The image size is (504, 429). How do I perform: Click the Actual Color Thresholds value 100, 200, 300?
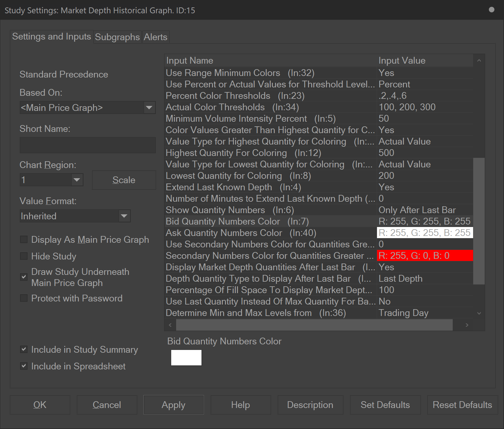(x=425, y=107)
